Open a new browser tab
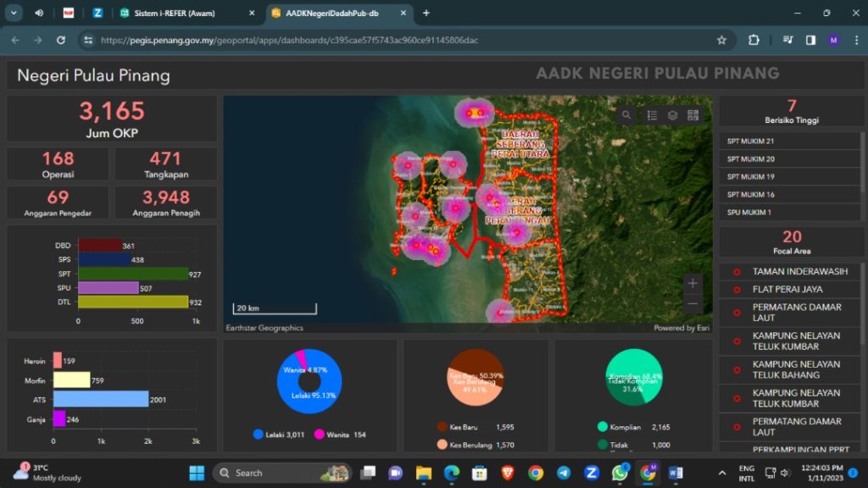The height and width of the screenshot is (488, 868). coord(426,13)
